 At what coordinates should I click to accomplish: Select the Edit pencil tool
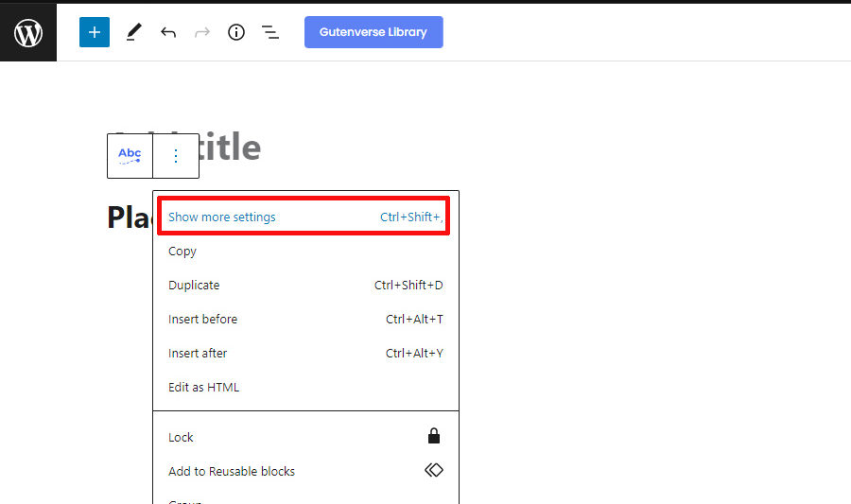pyautogui.click(x=133, y=32)
